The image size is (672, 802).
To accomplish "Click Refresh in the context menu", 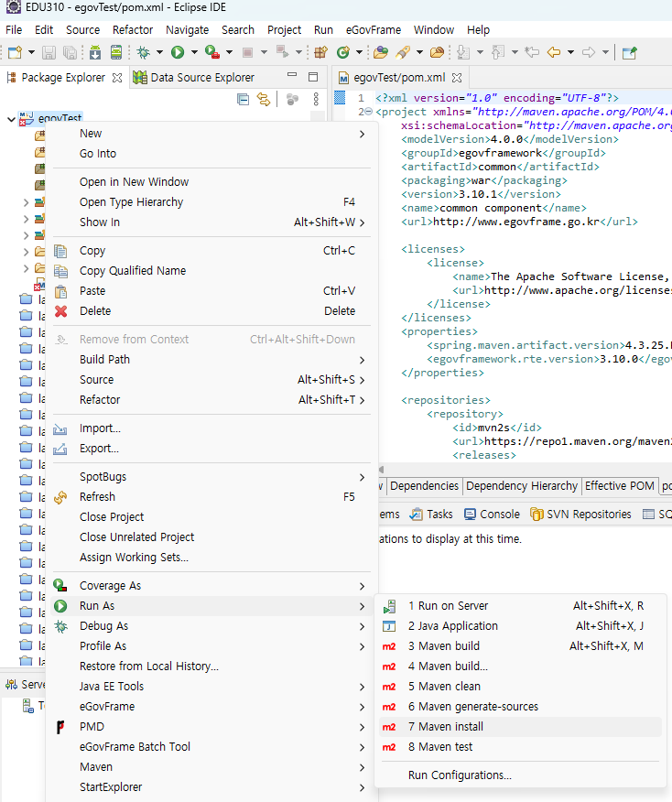I will pos(211,496).
